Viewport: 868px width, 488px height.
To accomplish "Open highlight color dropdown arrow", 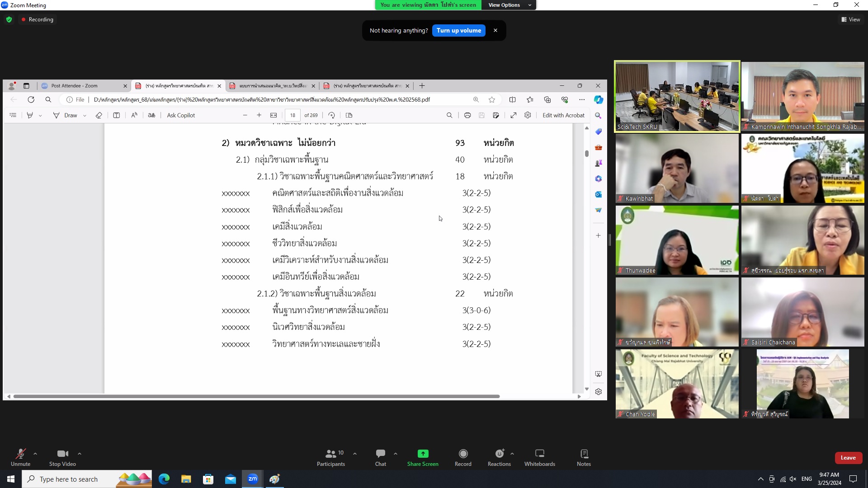I will click(x=40, y=116).
